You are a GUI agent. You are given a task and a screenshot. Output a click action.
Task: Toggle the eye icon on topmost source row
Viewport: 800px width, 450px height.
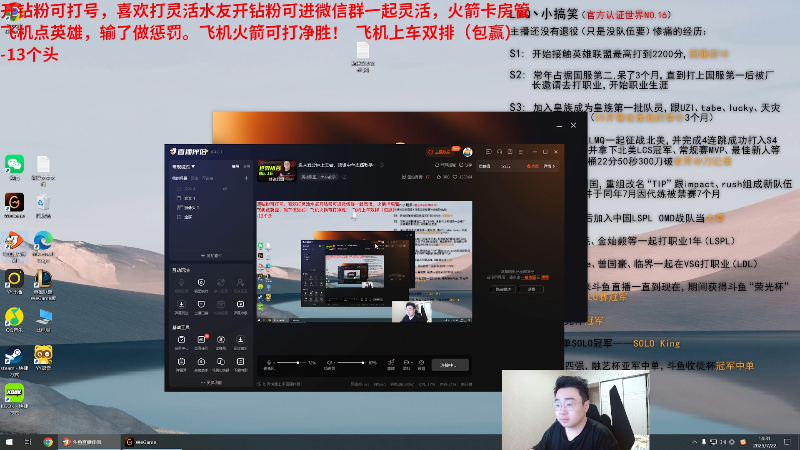pyautogui.click(x=224, y=189)
